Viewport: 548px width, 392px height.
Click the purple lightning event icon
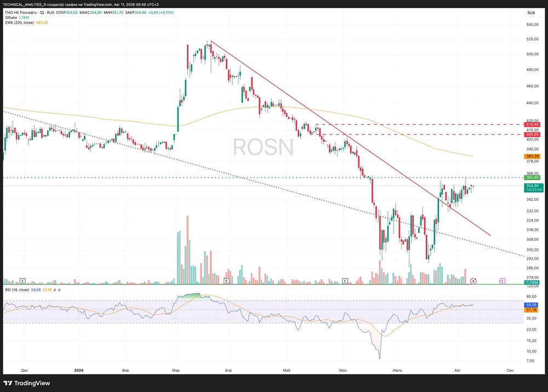[473, 281]
